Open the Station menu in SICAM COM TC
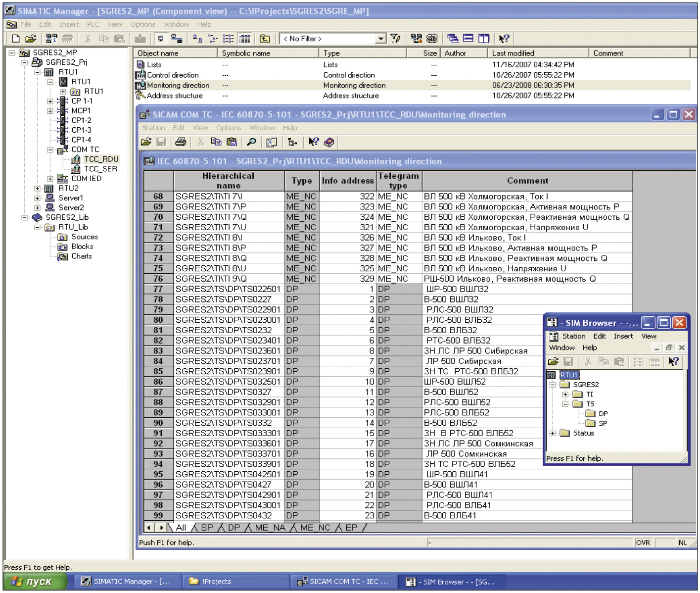The width and height of the screenshot is (700, 593). [153, 128]
